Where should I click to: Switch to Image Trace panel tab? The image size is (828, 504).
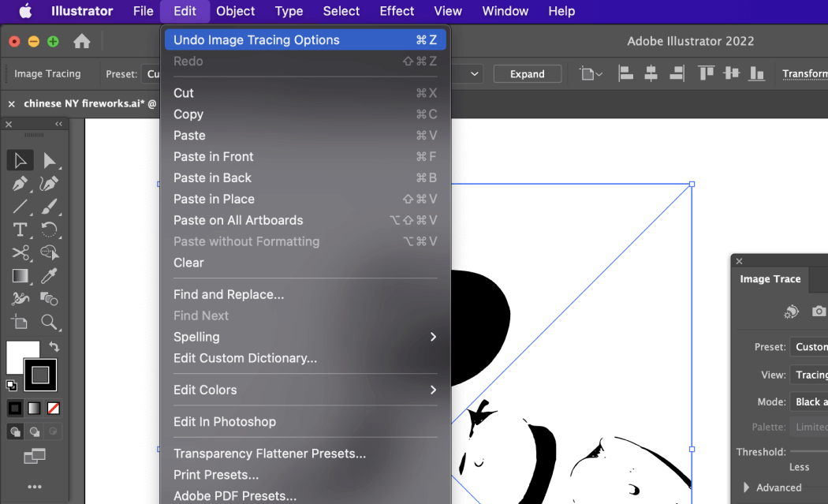[x=770, y=279]
